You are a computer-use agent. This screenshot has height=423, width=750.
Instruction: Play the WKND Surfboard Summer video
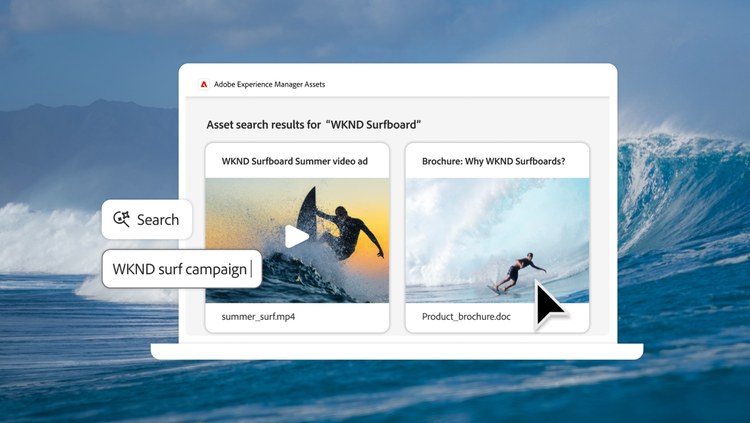[297, 237]
